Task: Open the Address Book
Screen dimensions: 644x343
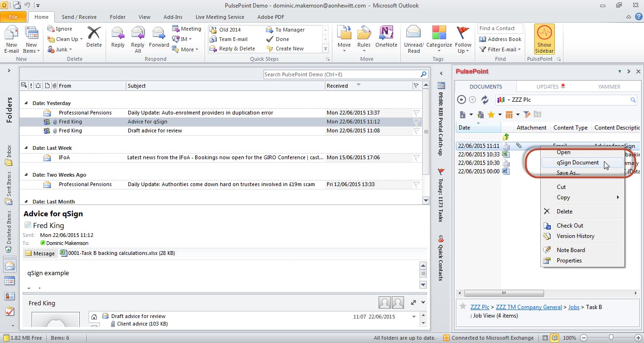Action: tap(500, 39)
